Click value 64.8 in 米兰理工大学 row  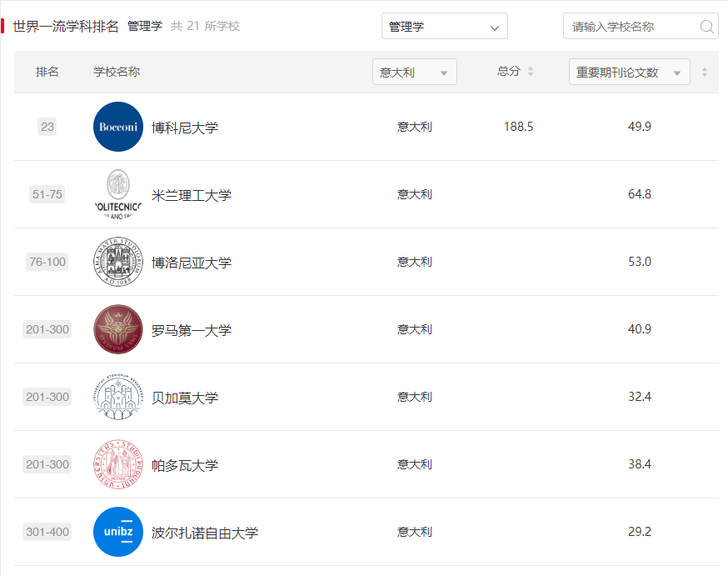[640, 193]
